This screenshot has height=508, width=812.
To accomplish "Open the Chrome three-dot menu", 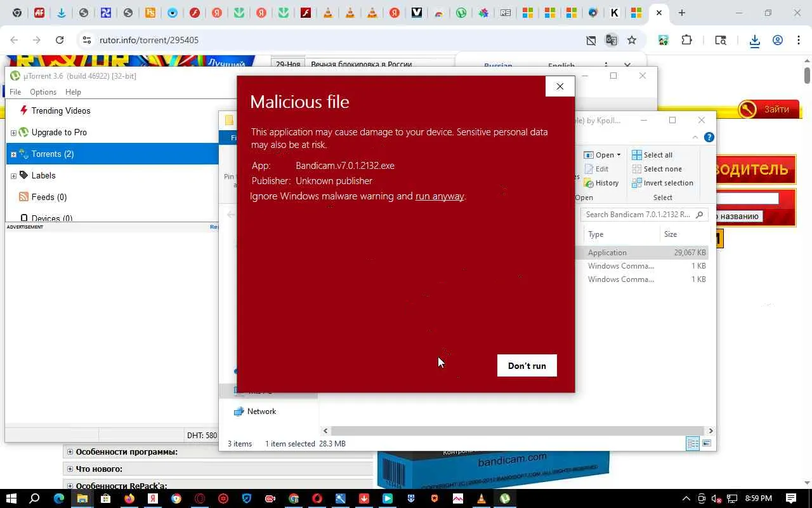I will (x=797, y=40).
